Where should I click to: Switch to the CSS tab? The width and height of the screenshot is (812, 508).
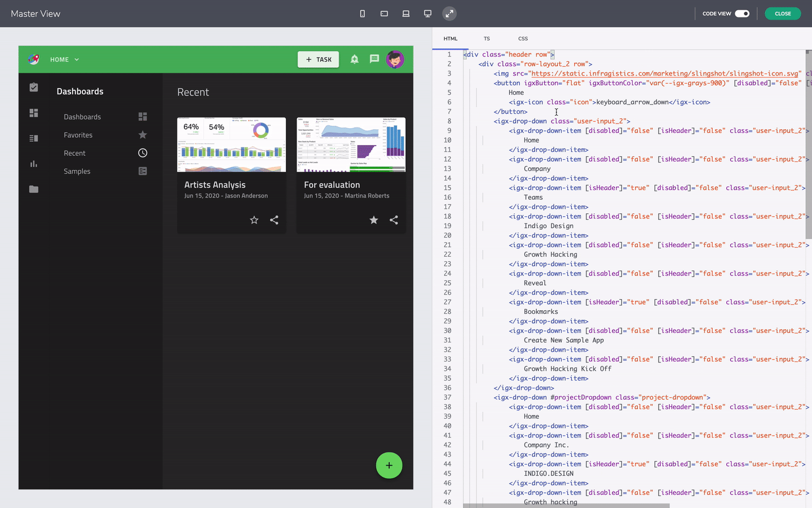tap(523, 38)
